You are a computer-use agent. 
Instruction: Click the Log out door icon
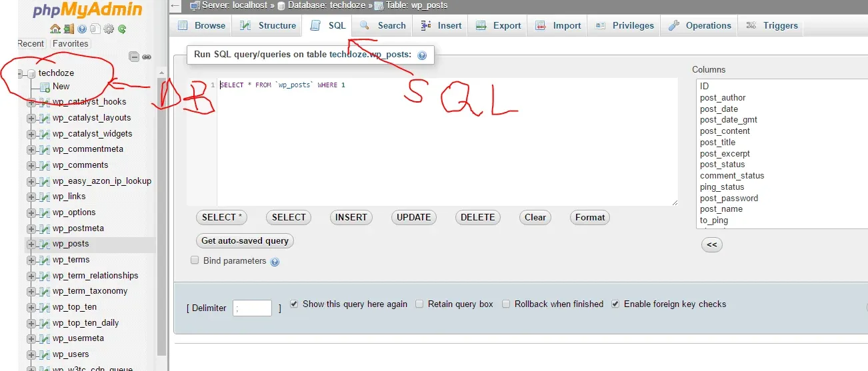coord(69,29)
